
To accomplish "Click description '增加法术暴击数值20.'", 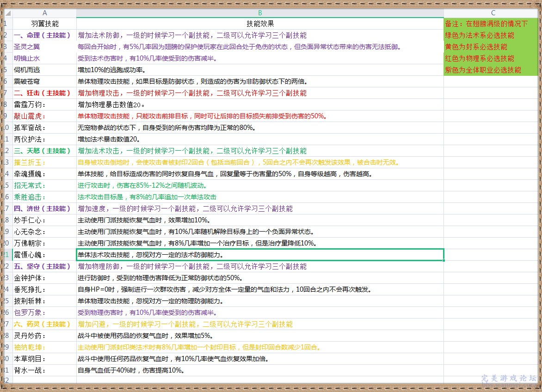I will coord(260,139).
